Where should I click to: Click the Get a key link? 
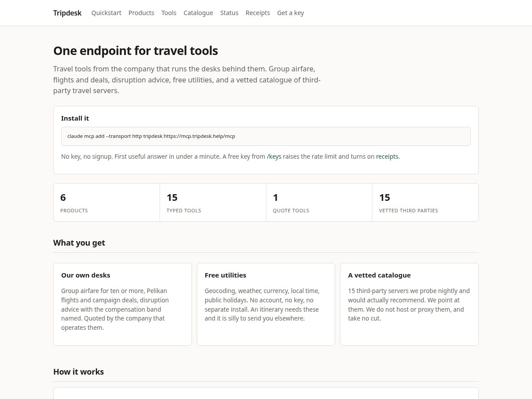point(290,13)
